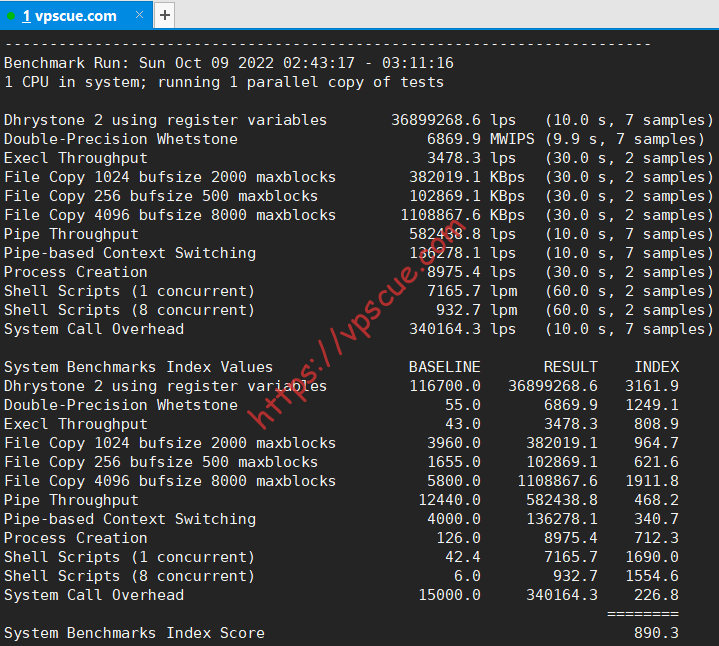Select the vpscue.com session tab

[76, 16]
